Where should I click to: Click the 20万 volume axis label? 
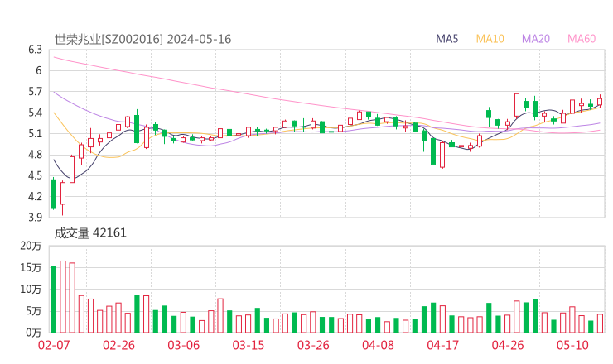(x=31, y=246)
